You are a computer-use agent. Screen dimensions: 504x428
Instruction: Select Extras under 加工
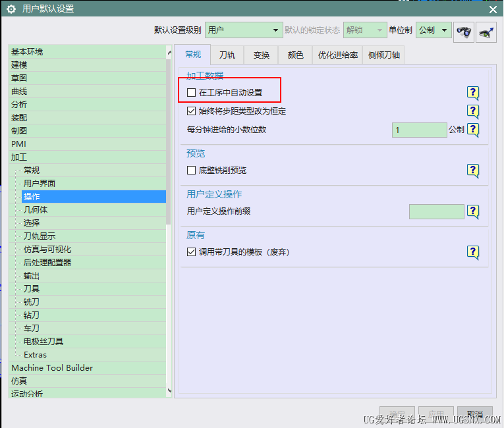pyautogui.click(x=94, y=355)
